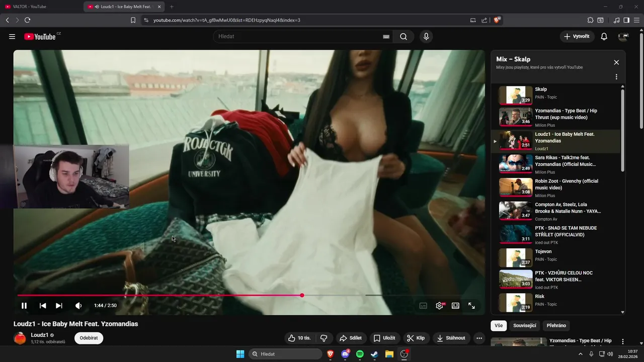Create a clip with Klip
The width and height of the screenshot is (644, 362).
pyautogui.click(x=416, y=338)
